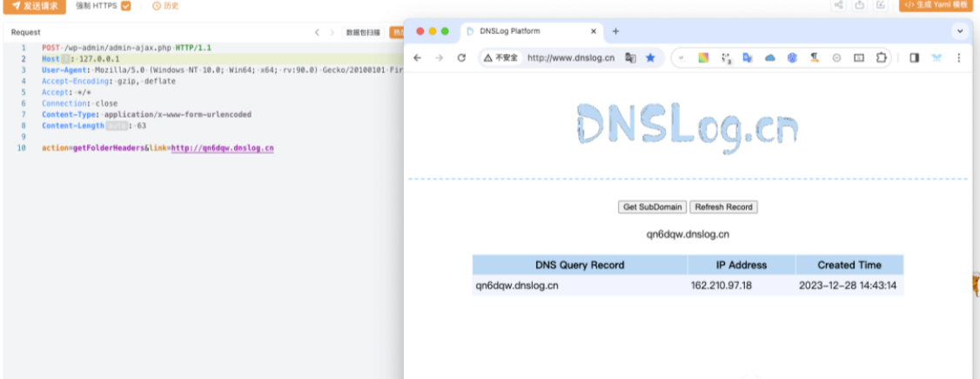This screenshot has height=379, width=980.
Task: Close the DNSLog Platform tab
Action: [x=593, y=31]
